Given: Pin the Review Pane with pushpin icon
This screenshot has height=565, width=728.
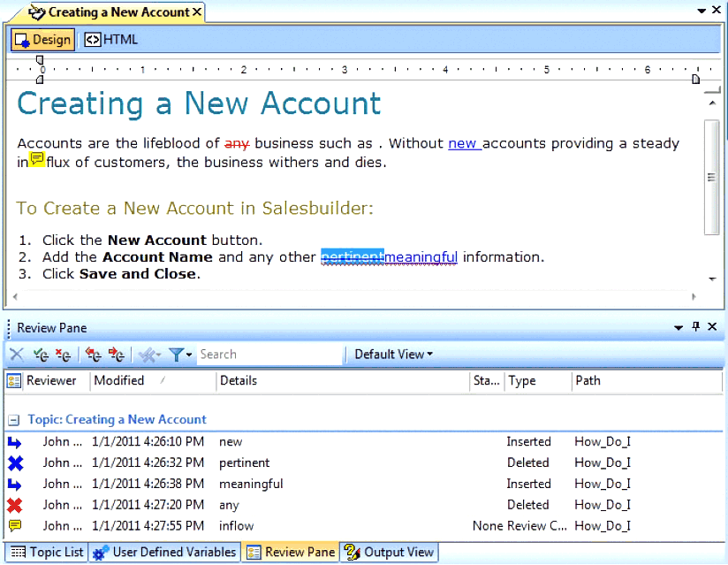Looking at the screenshot, I should [695, 327].
